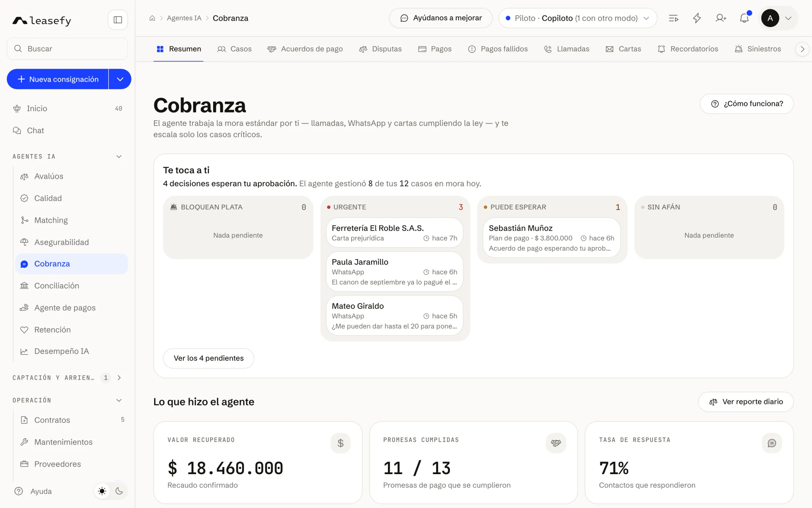The width and height of the screenshot is (812, 508).
Task: Click Ayúdanos a mejorar button
Action: [441, 18]
